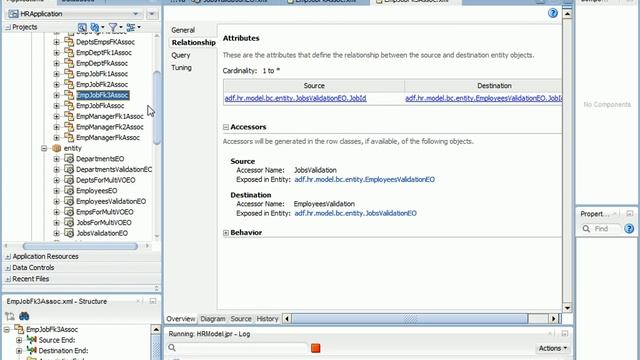Click the EmpJobFk3Assoc association icon in Projects tree
Image resolution: width=640 pixels, height=360 pixels.
[69, 95]
